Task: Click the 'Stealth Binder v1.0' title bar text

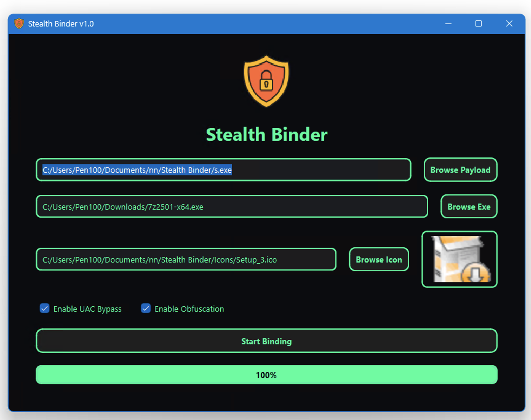Action: tap(61, 24)
